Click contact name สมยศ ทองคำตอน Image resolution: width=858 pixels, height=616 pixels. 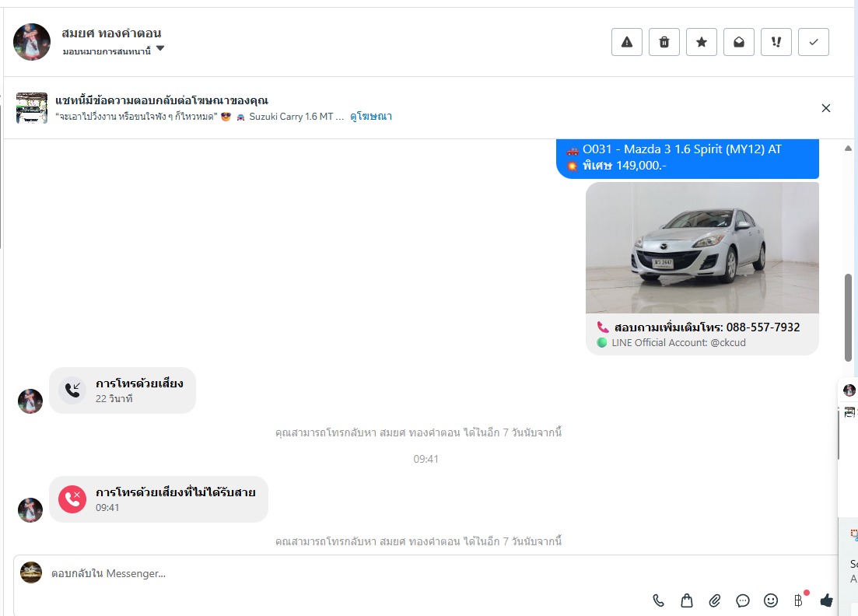click(112, 33)
